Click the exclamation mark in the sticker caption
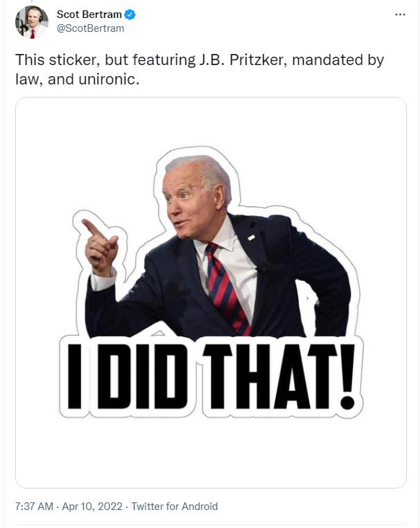420x528 pixels. click(x=348, y=377)
